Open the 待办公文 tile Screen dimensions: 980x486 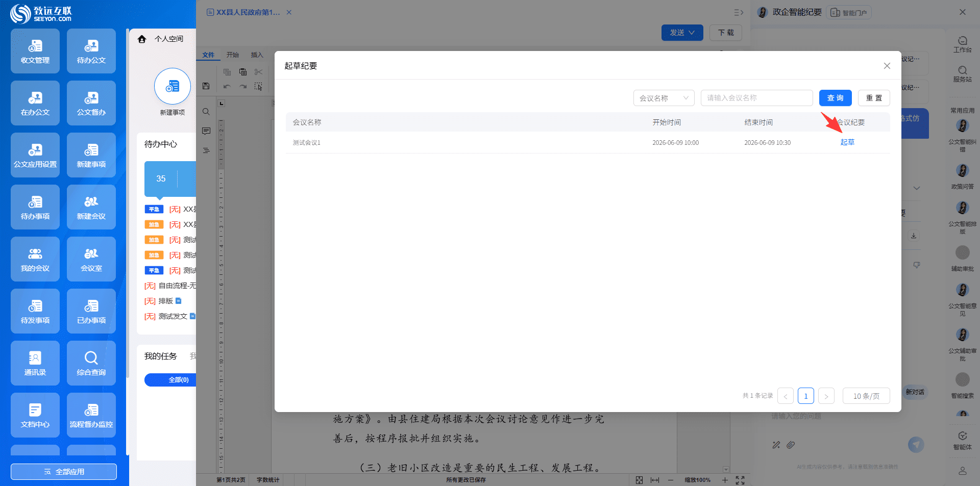point(91,51)
